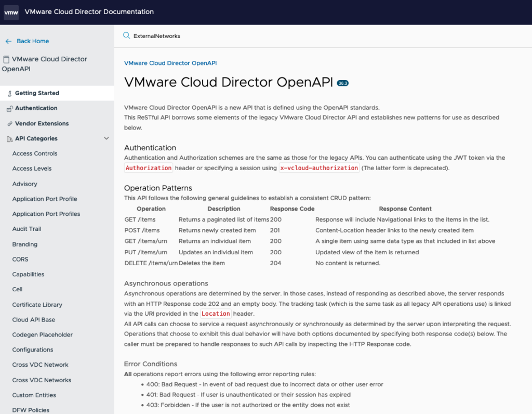
Task: Click the Description column header
Action: [x=224, y=209]
